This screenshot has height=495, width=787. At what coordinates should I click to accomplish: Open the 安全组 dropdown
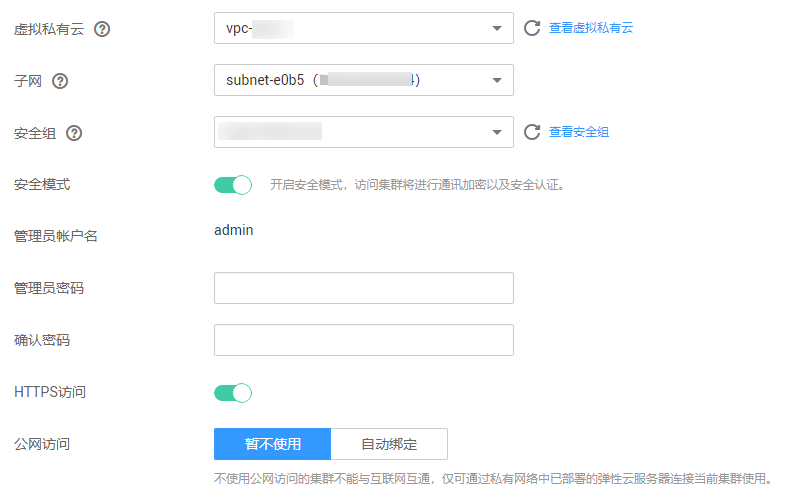pos(364,132)
